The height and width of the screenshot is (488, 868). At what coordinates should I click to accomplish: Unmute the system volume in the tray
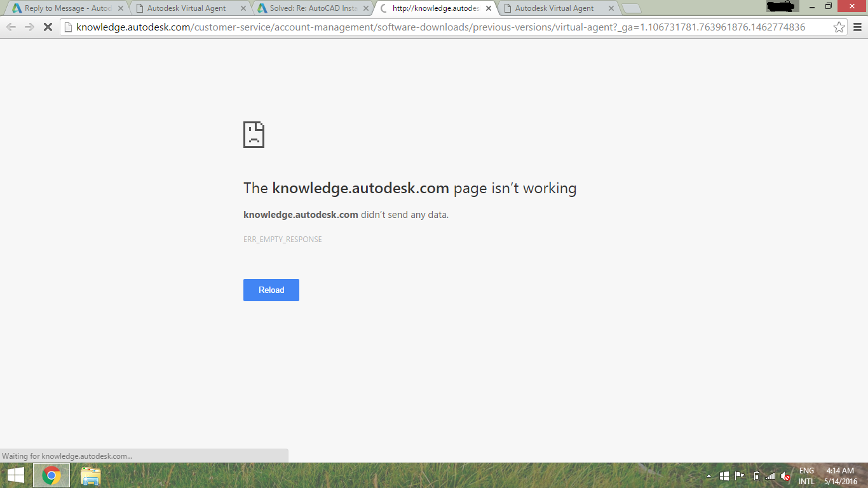pyautogui.click(x=785, y=476)
